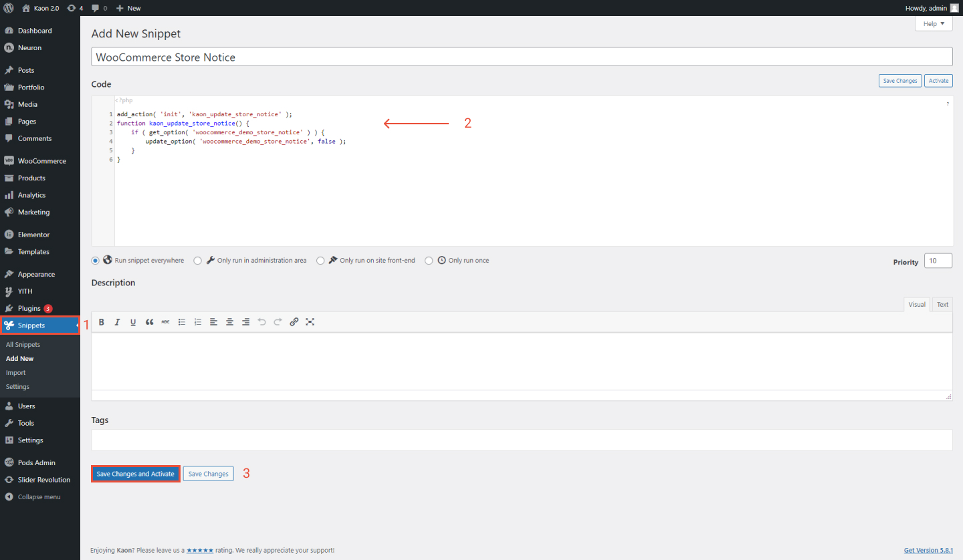Open the Kaon 2.0 site home link

click(x=40, y=8)
